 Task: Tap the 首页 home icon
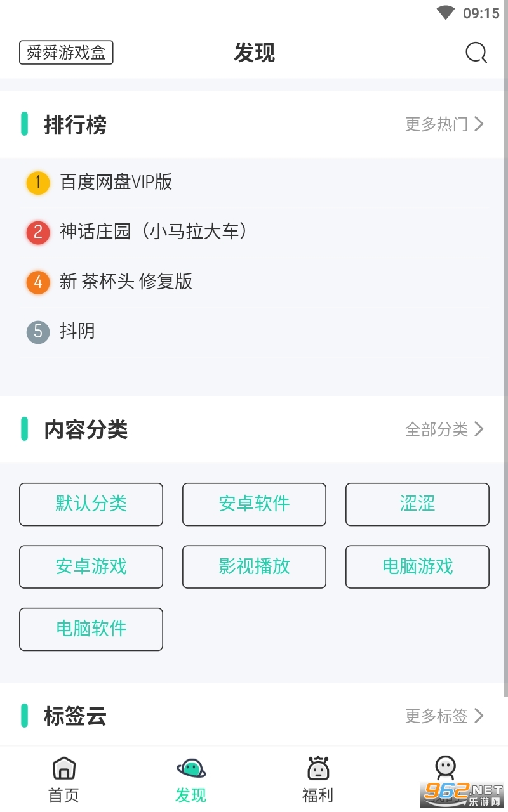tap(63, 768)
